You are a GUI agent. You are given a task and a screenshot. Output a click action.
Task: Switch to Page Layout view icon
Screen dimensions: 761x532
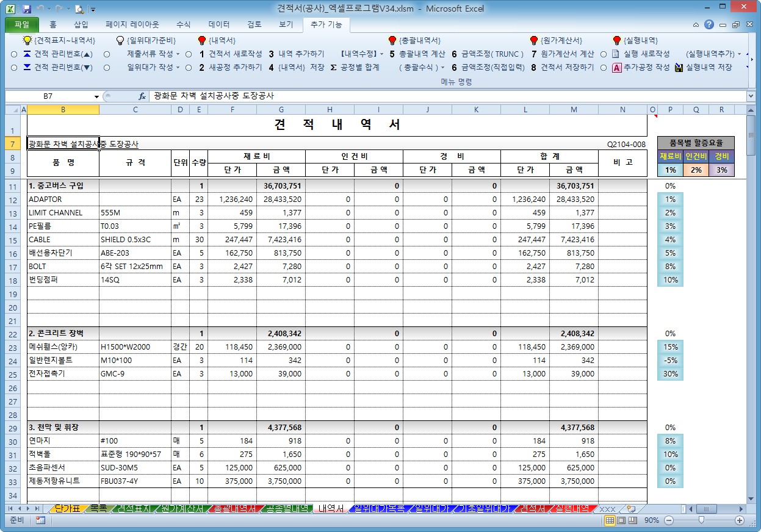(x=621, y=520)
